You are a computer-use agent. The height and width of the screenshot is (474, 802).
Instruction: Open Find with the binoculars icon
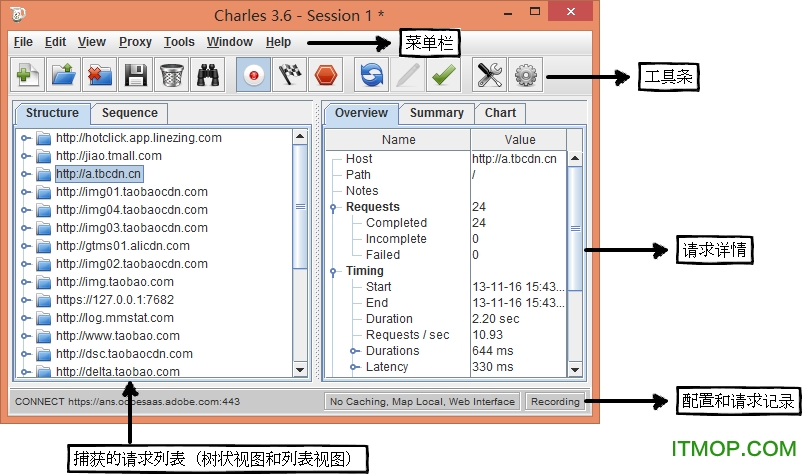pyautogui.click(x=208, y=75)
